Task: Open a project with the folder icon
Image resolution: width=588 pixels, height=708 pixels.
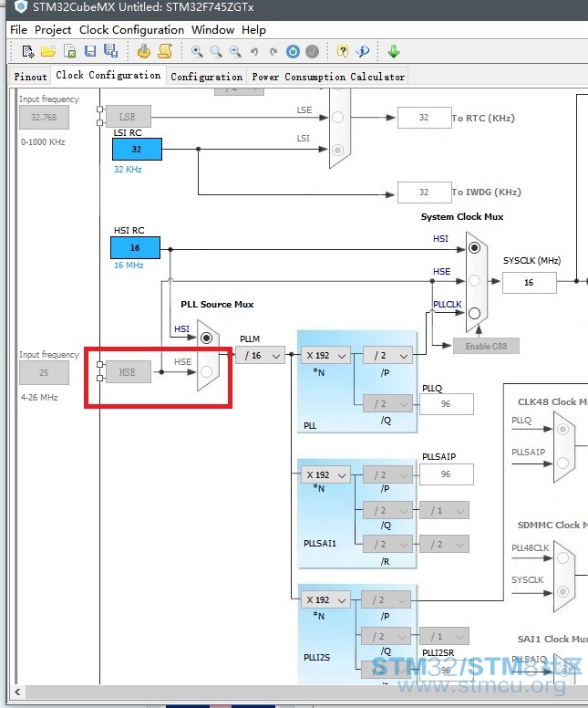Action: pyautogui.click(x=48, y=51)
